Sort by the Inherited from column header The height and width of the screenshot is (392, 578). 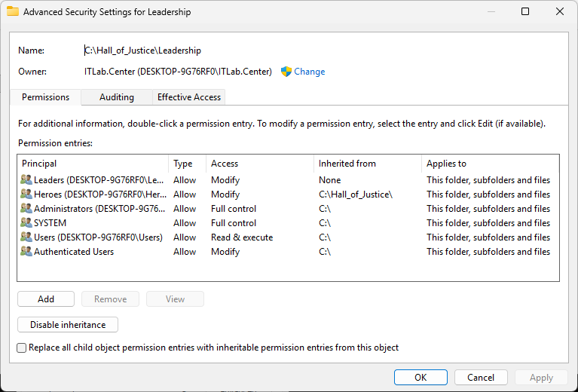click(x=367, y=164)
